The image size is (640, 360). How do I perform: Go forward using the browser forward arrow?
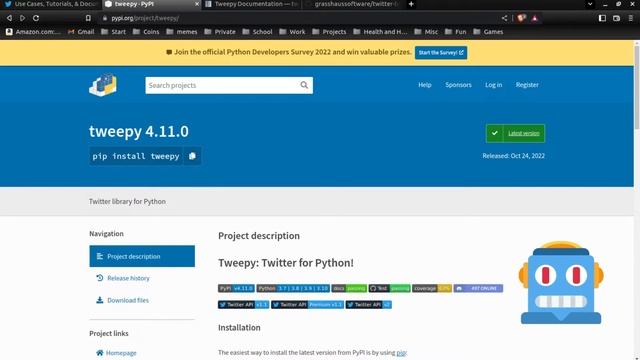pyautogui.click(x=22, y=18)
